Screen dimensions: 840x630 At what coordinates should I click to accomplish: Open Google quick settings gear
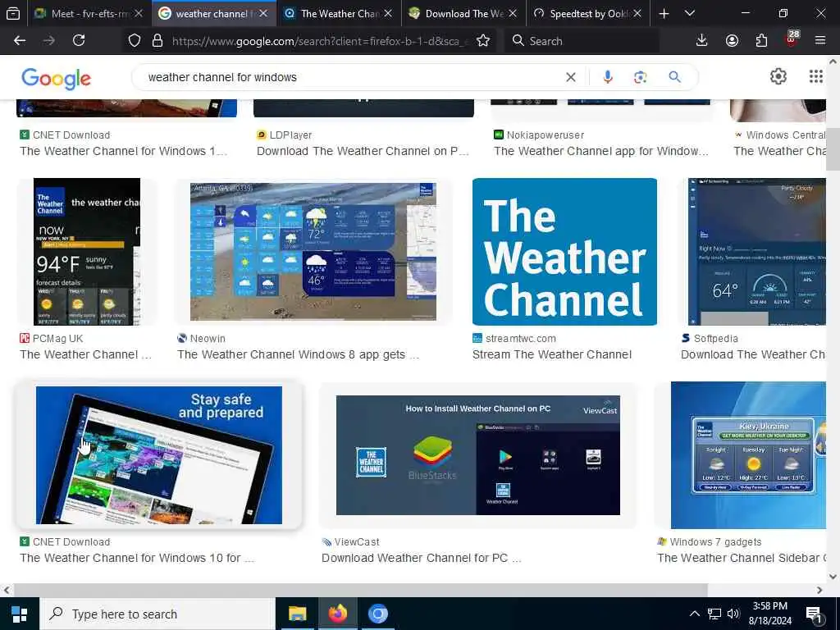pos(778,76)
